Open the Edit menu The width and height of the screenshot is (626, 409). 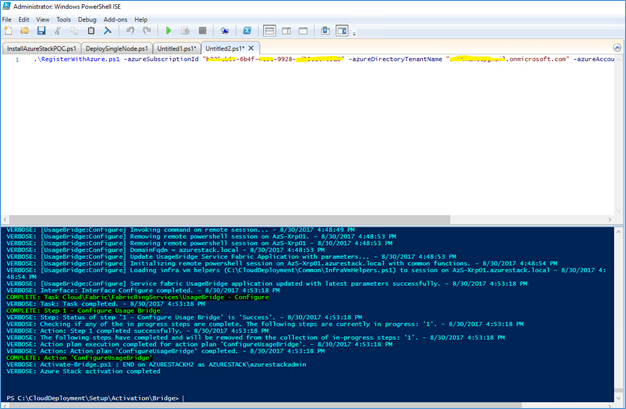click(24, 20)
